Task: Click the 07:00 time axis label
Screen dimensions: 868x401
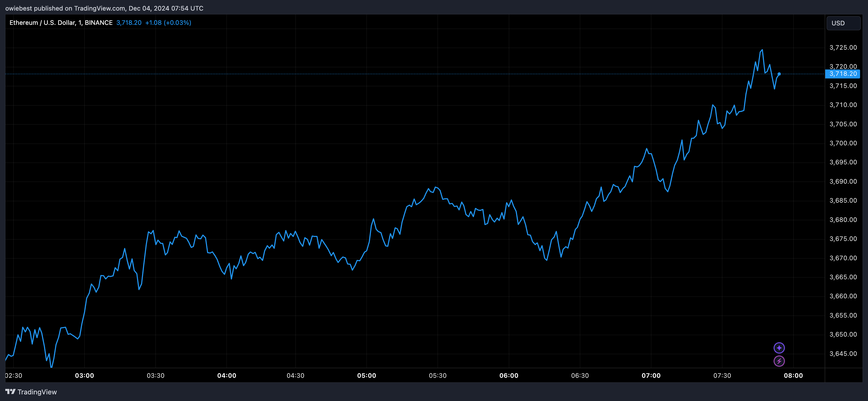Action: pos(651,375)
